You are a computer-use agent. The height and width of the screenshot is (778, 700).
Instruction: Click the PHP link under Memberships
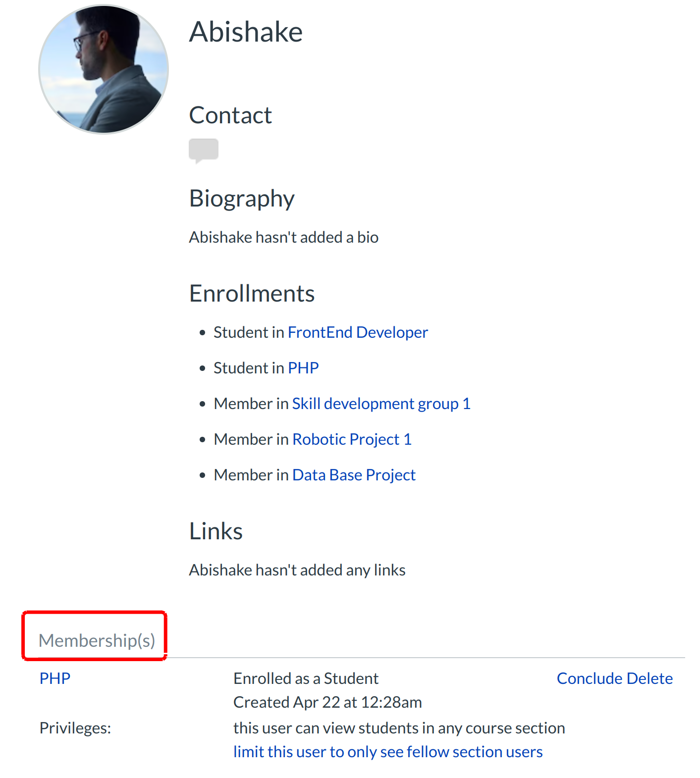point(54,678)
